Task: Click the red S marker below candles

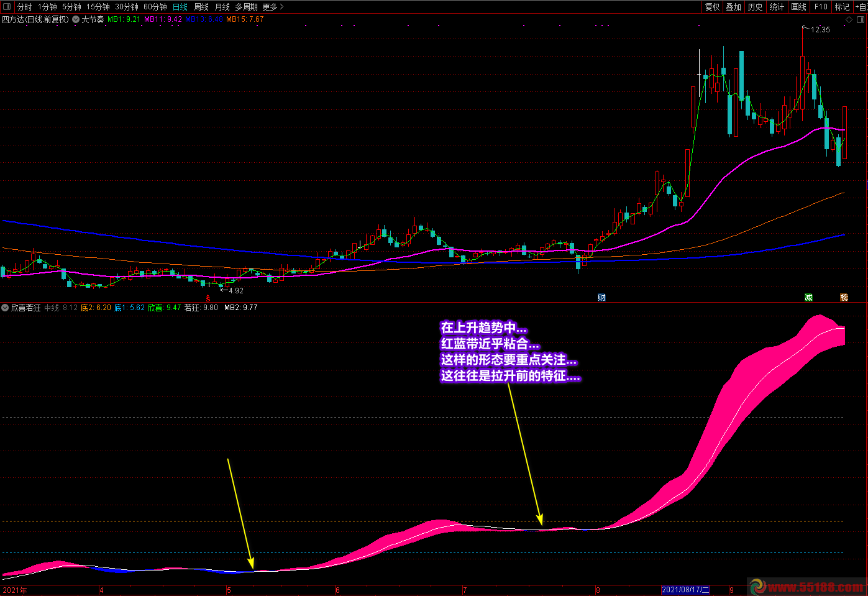Action: click(208, 298)
